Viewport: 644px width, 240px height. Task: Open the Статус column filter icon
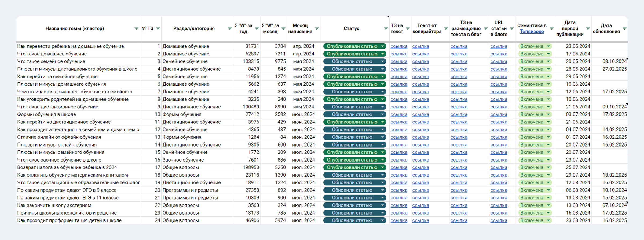pos(386,29)
